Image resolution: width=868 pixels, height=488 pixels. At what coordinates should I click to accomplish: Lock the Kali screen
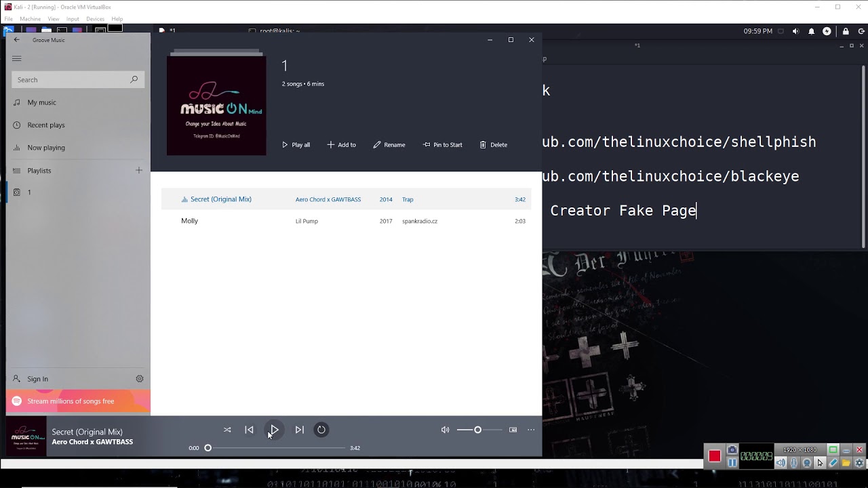(846, 31)
